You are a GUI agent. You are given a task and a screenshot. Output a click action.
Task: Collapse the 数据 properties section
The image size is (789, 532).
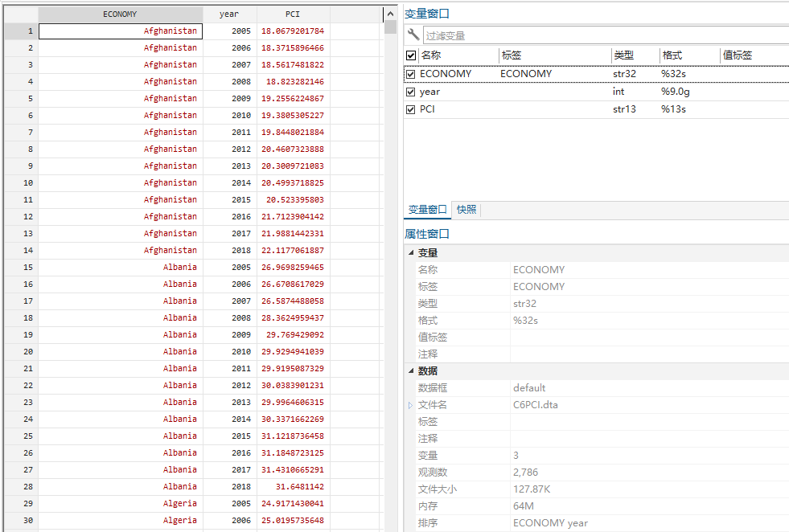[x=411, y=371]
